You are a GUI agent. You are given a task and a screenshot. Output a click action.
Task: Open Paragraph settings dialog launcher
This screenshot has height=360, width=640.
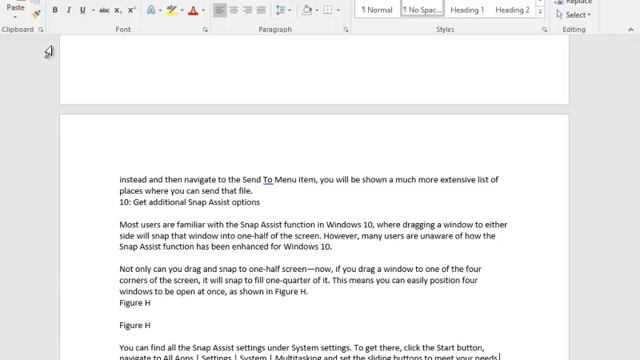coord(346,29)
